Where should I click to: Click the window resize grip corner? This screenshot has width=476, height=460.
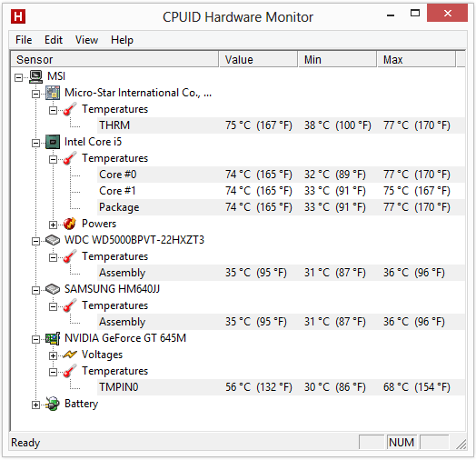[x=461, y=445]
